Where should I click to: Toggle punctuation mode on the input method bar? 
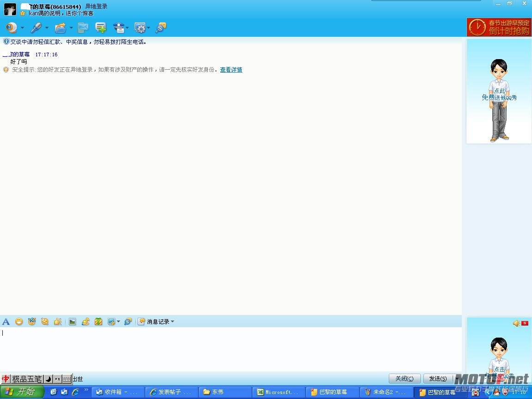pyautogui.click(x=57, y=379)
